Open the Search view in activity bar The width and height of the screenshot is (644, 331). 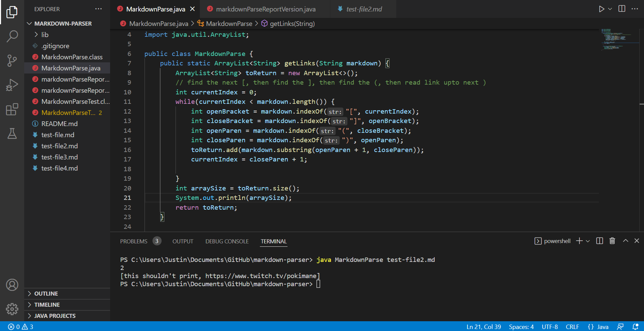coord(12,36)
